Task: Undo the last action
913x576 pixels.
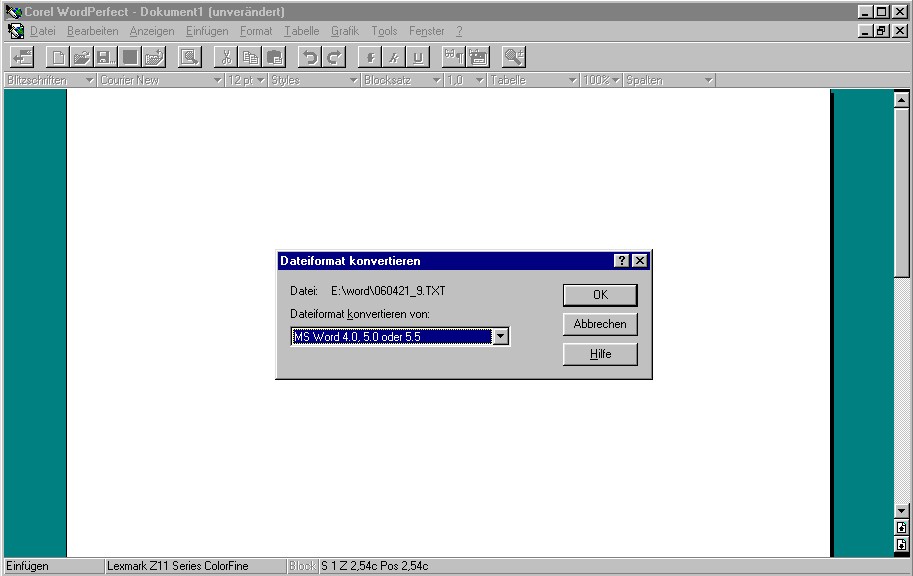Action: point(310,57)
